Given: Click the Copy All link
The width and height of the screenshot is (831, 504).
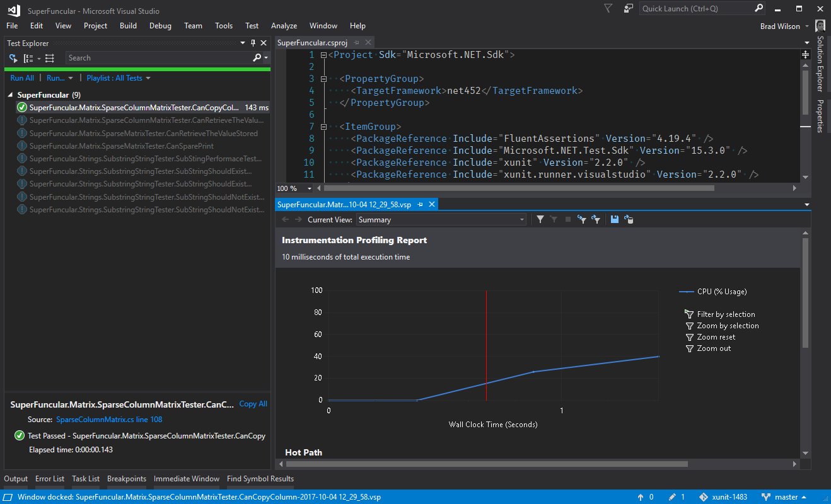Looking at the screenshot, I should coord(253,404).
